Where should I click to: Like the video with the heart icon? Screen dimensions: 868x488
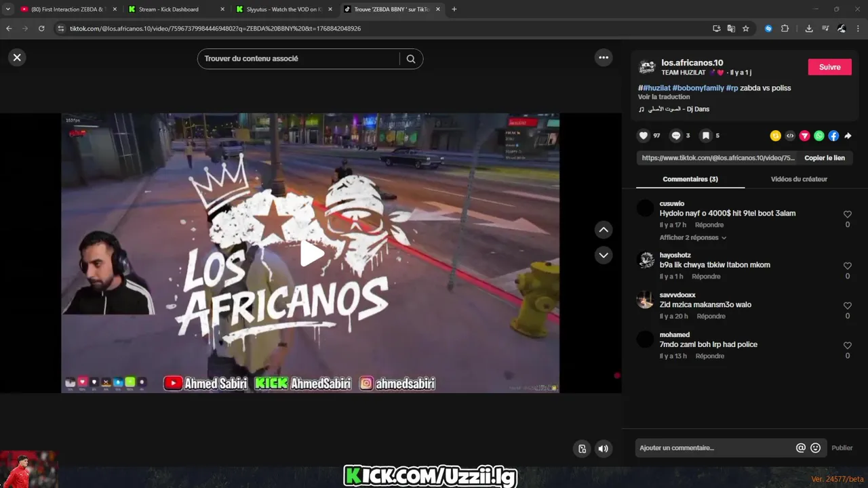click(644, 136)
